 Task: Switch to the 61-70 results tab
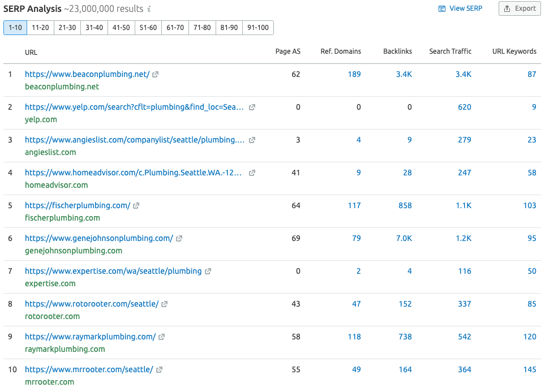[x=175, y=28]
